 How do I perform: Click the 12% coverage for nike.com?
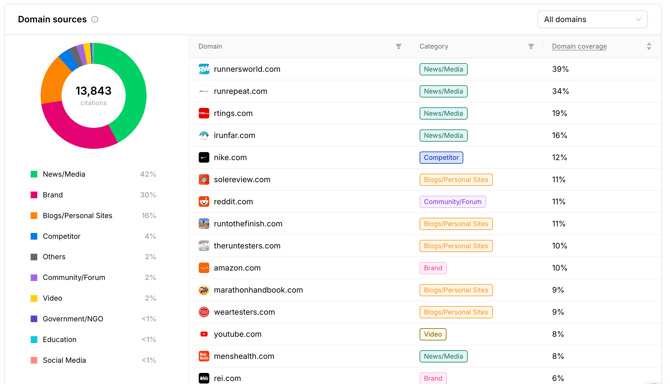559,157
